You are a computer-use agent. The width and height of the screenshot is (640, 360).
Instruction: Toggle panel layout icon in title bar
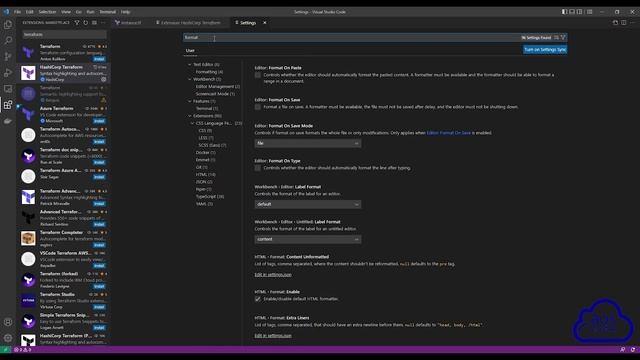click(572, 12)
